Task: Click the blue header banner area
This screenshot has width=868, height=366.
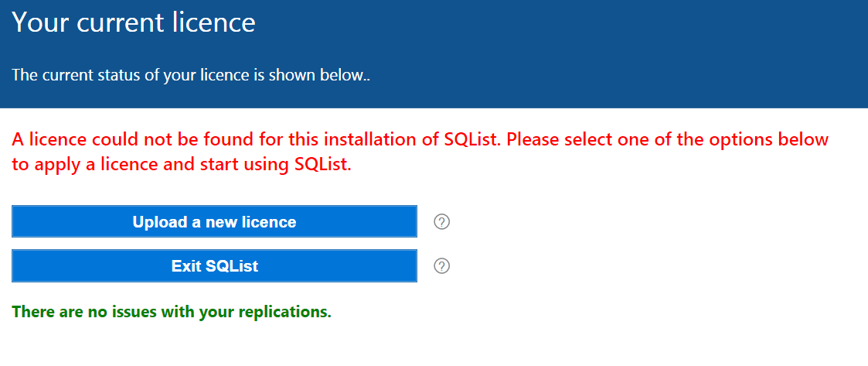Action: (434, 54)
